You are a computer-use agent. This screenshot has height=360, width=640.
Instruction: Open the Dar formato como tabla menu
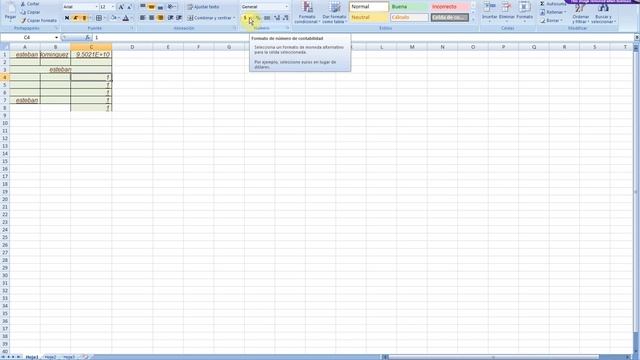[x=334, y=13]
